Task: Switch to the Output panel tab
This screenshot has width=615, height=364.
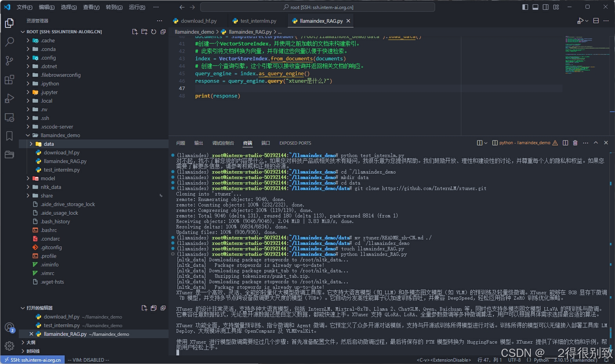Action: coord(199,143)
